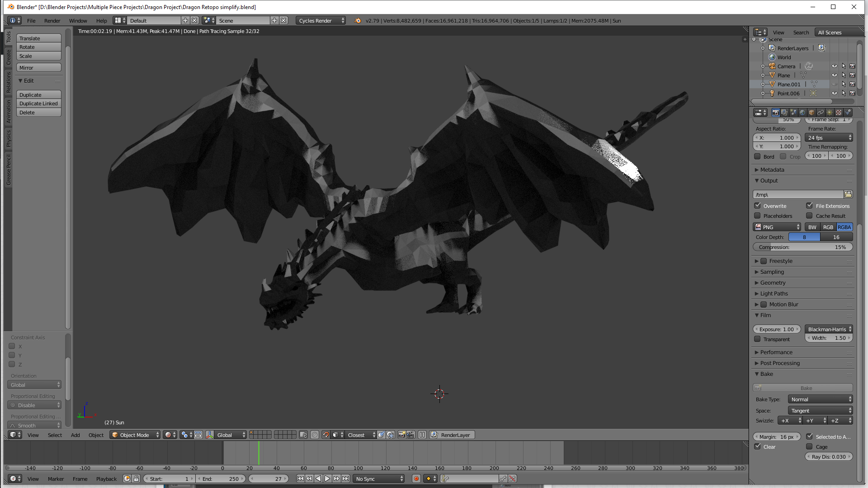The width and height of the screenshot is (868, 488).
Task: Toggle the snap magnet icon
Action: point(325,435)
